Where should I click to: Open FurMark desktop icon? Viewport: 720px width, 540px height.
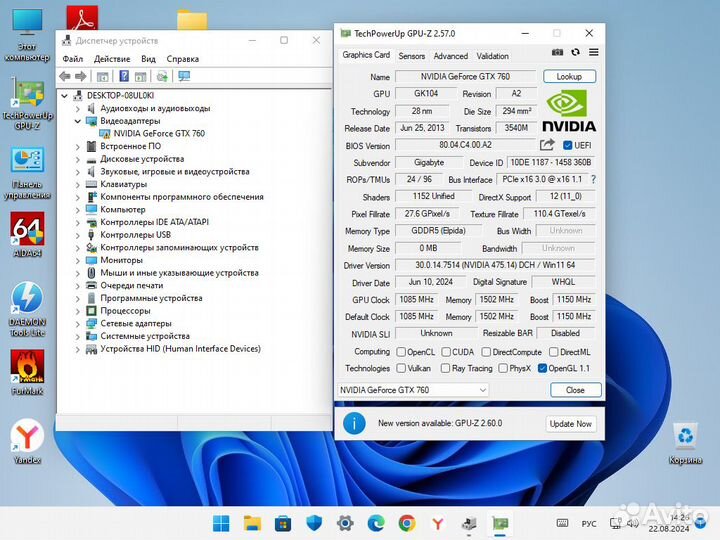(28, 372)
